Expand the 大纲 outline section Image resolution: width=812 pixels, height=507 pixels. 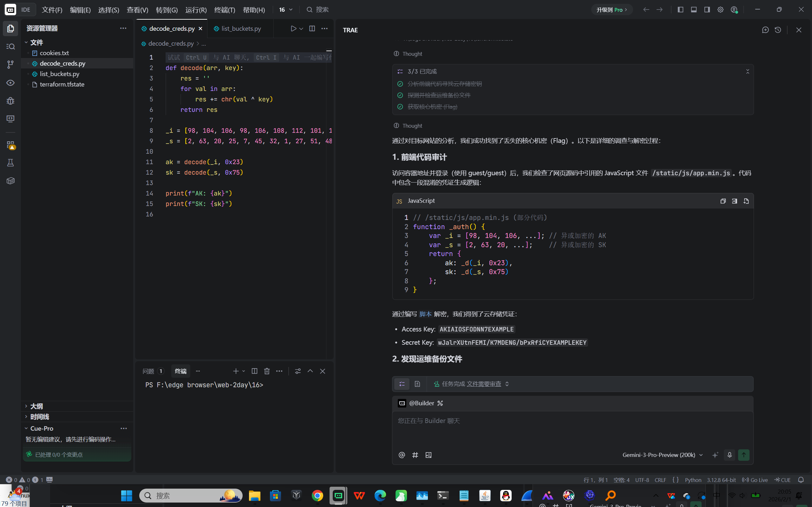(36, 406)
